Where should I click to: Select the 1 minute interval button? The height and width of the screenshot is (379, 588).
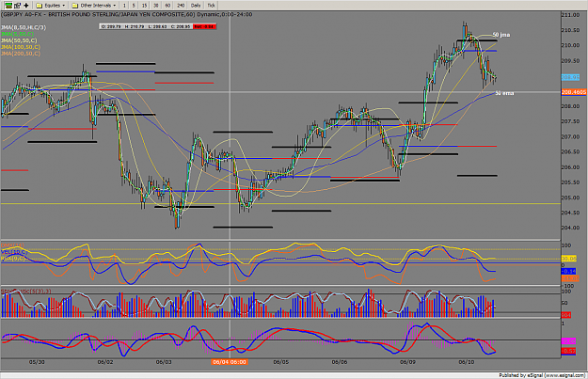pyautogui.click(x=124, y=6)
